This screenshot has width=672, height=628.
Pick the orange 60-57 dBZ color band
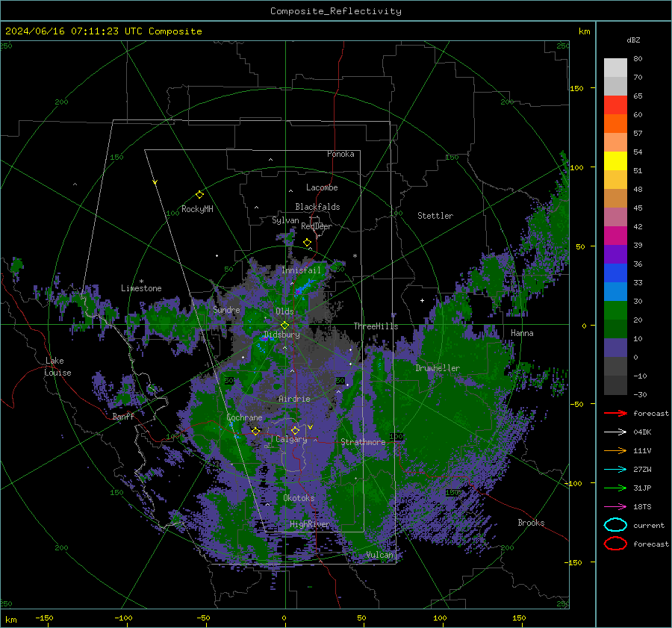(x=615, y=124)
